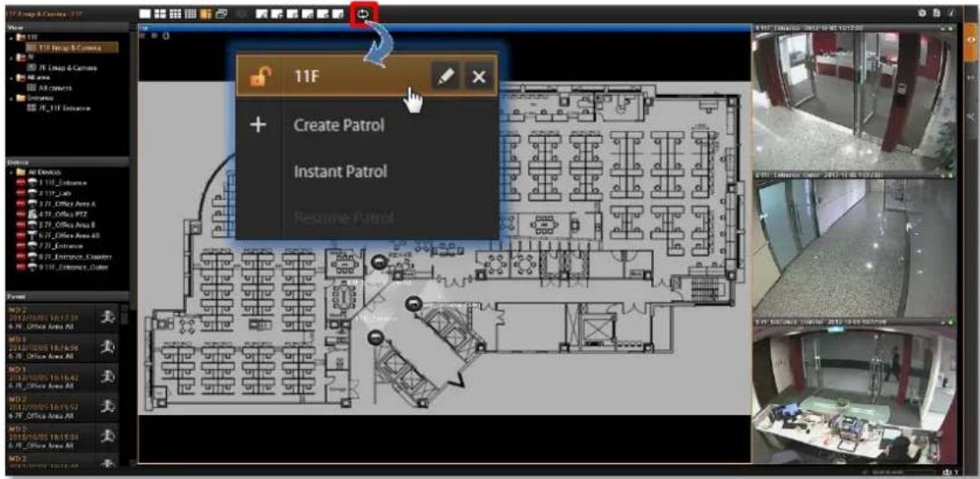Viewport: 980px width, 479px height.
Task: Click motion icon of 18:15:04 event
Action: coord(107,437)
